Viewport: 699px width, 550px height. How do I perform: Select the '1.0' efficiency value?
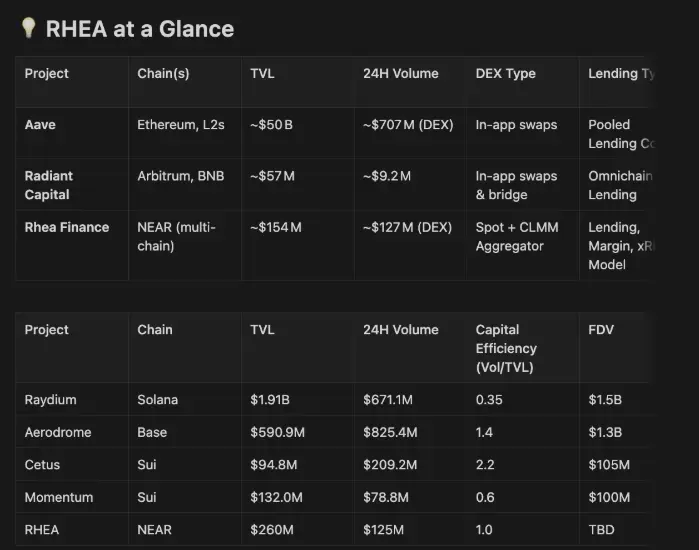pos(484,530)
